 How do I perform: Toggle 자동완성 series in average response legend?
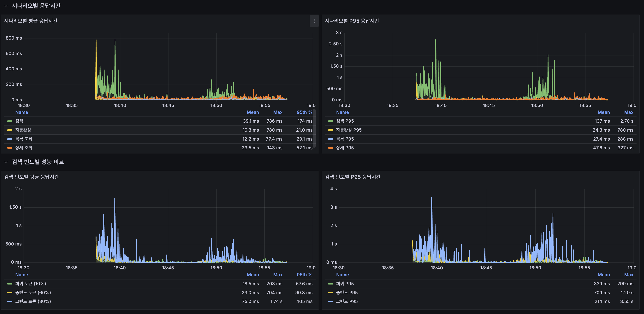pyautogui.click(x=23, y=130)
